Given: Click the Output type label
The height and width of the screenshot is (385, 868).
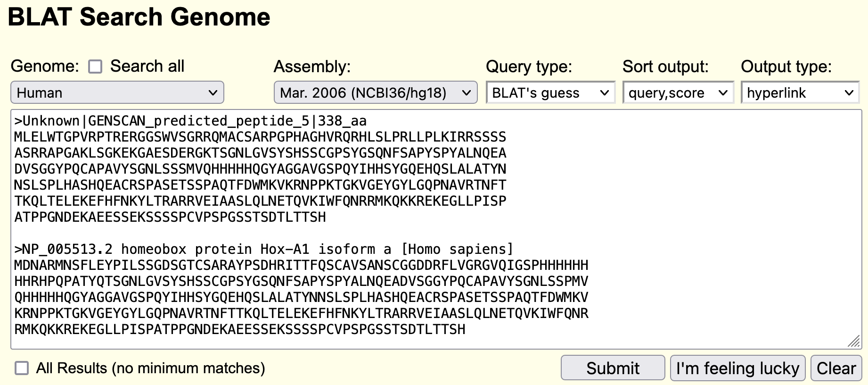Looking at the screenshot, I should [x=786, y=67].
